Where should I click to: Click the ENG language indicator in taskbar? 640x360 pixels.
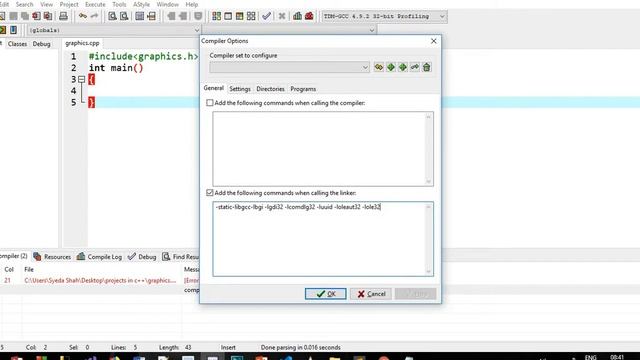pyautogui.click(x=591, y=357)
